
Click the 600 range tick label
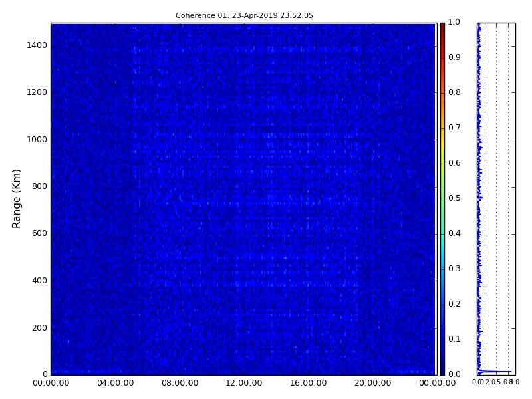39,233
